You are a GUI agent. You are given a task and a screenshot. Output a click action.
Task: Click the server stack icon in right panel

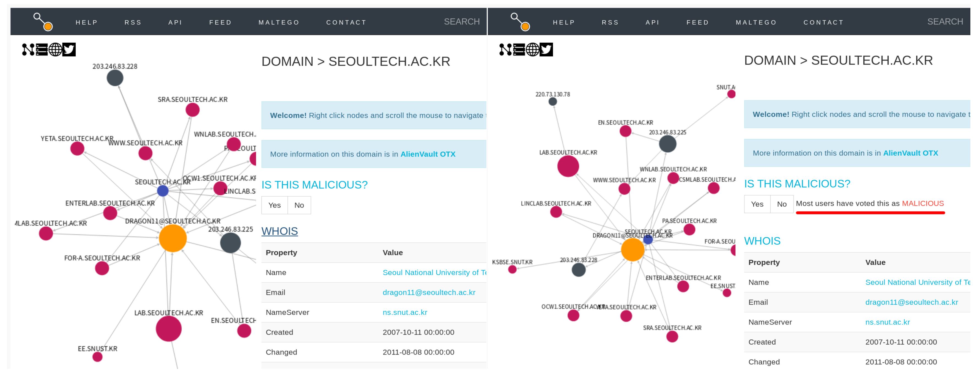(519, 50)
